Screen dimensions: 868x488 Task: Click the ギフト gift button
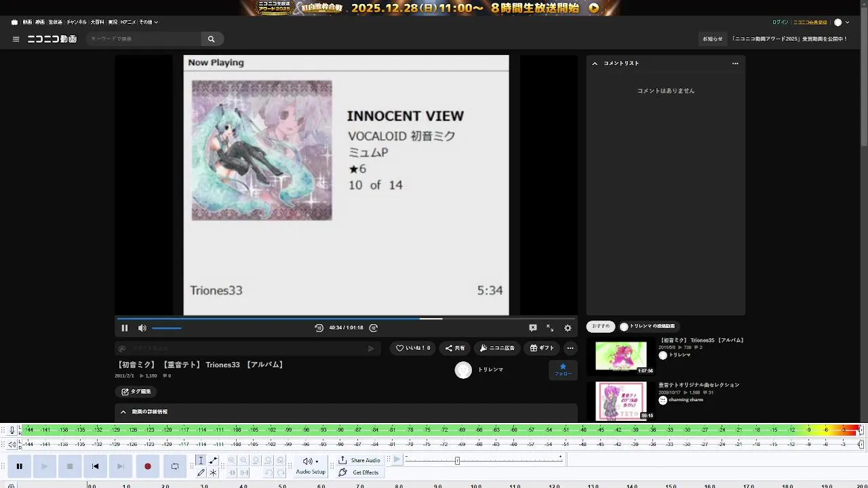pos(542,348)
